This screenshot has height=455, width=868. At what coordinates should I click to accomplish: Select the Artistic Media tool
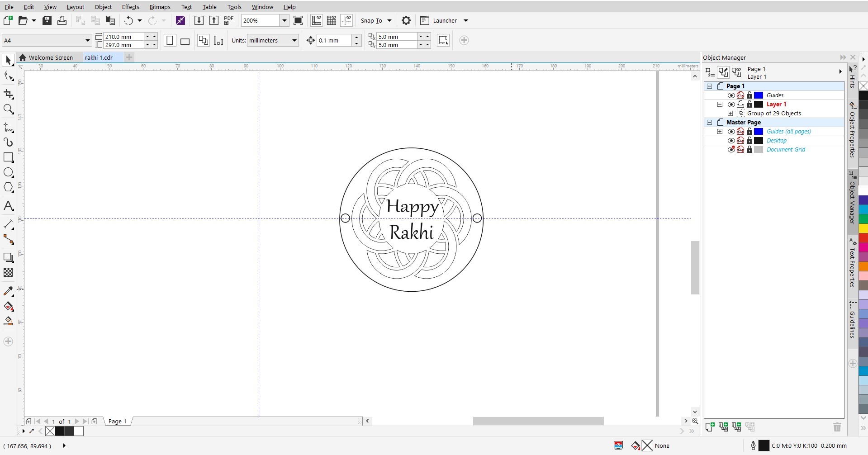tap(8, 142)
